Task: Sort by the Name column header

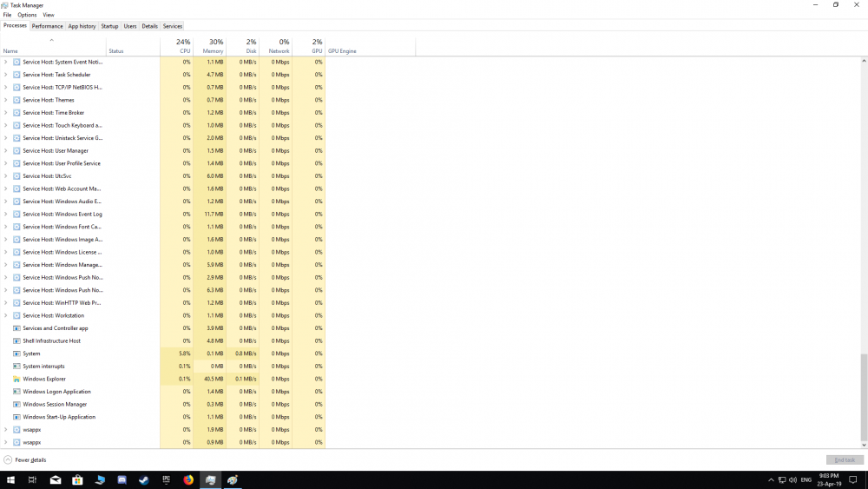Action: [53, 47]
